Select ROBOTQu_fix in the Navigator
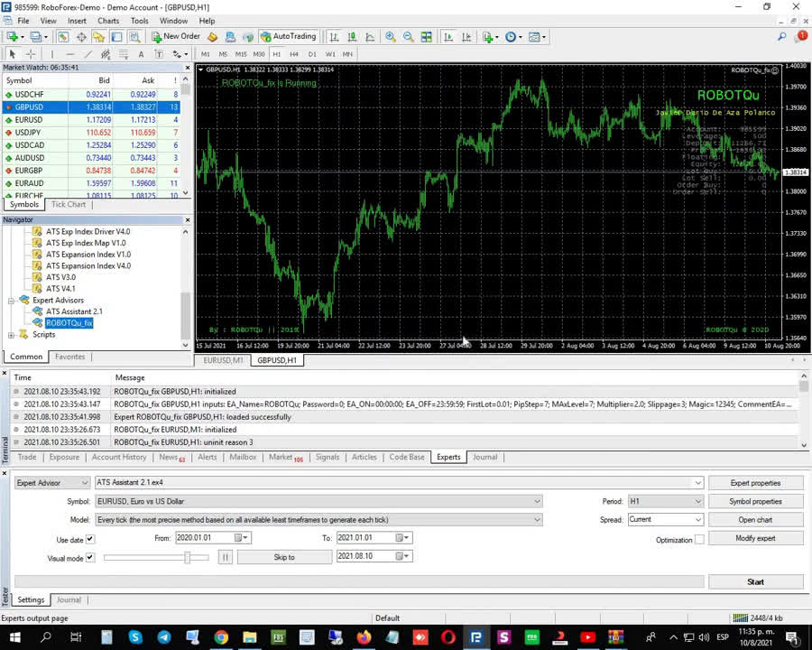The width and height of the screenshot is (812, 650). [69, 323]
